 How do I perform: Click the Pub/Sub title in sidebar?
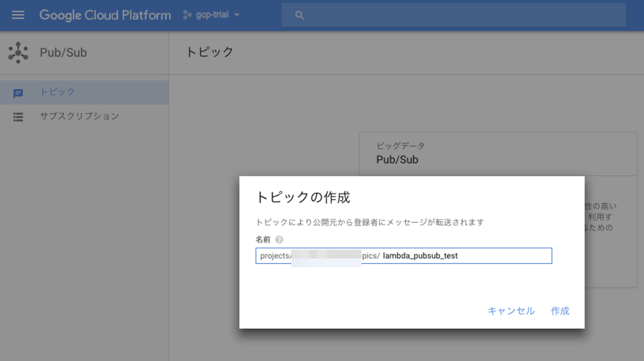click(x=63, y=53)
